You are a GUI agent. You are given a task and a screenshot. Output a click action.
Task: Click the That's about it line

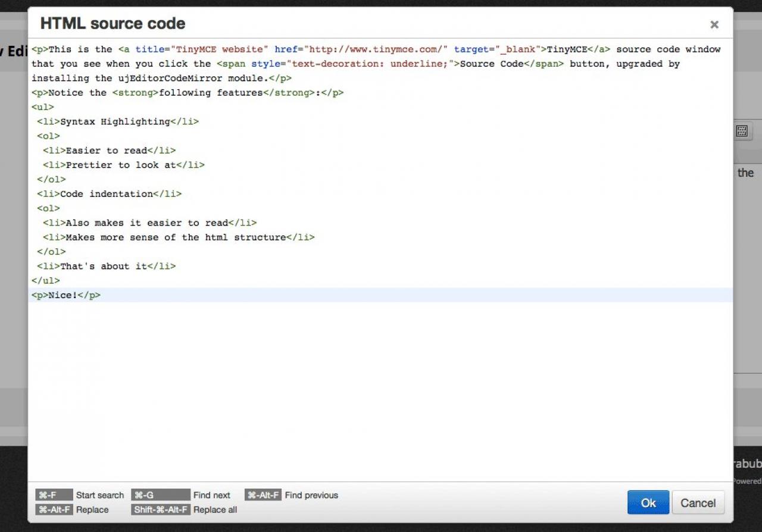click(x=105, y=266)
